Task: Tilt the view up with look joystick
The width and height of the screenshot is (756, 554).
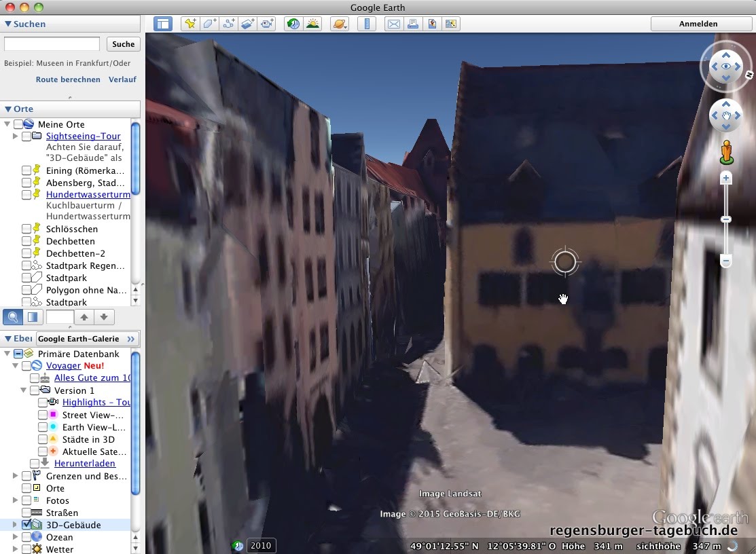Action: (725, 56)
